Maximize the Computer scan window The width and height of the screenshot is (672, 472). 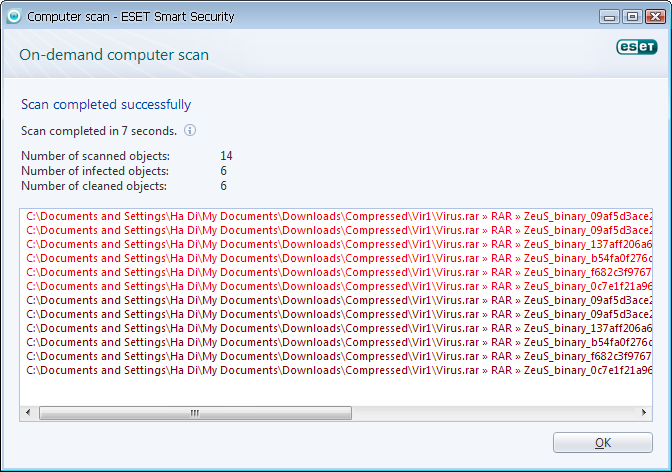point(632,17)
